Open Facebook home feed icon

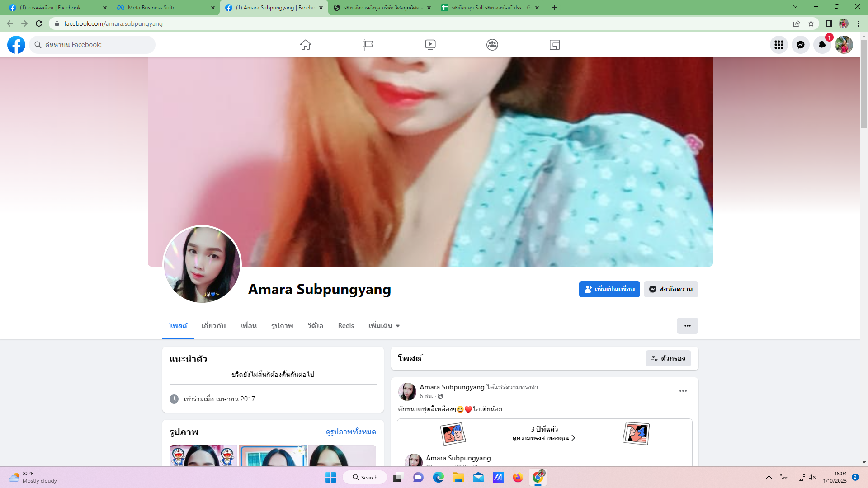click(306, 45)
